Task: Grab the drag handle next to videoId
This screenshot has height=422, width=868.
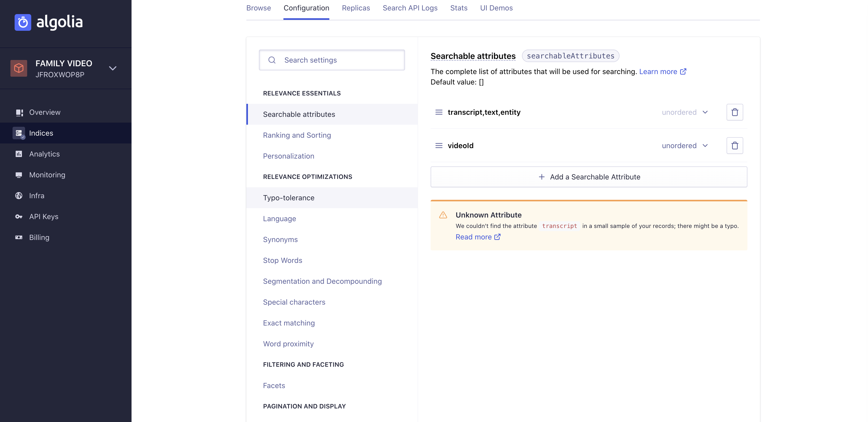Action: pos(439,146)
